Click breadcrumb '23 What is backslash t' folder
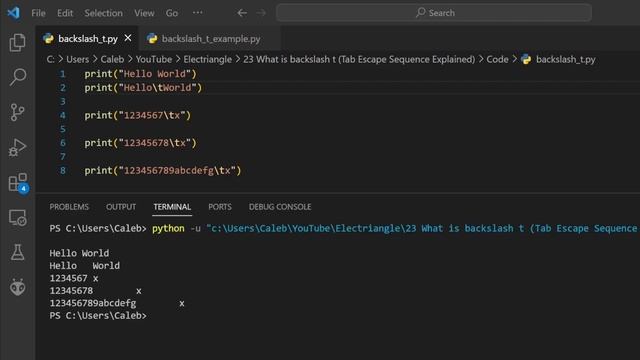The width and height of the screenshot is (640, 360). coord(359,59)
